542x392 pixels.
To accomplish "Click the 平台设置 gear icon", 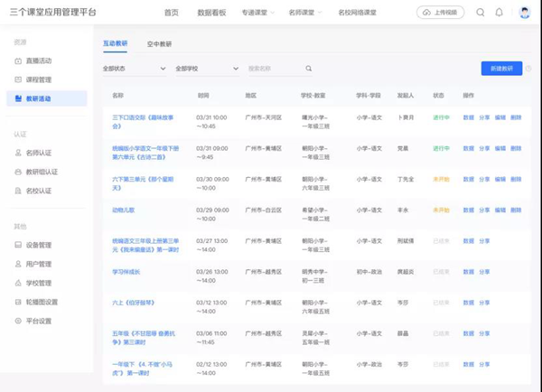I will (19, 321).
